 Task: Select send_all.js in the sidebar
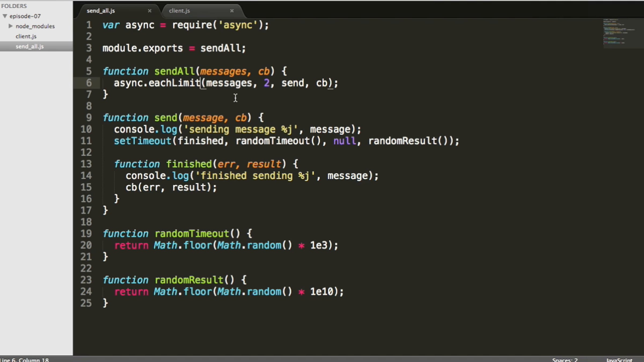pyautogui.click(x=30, y=46)
